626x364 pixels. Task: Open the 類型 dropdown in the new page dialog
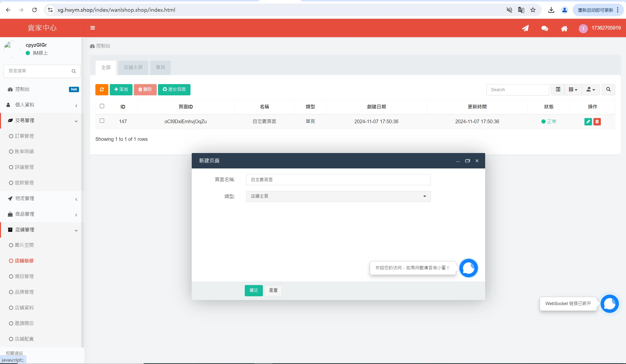coord(338,196)
